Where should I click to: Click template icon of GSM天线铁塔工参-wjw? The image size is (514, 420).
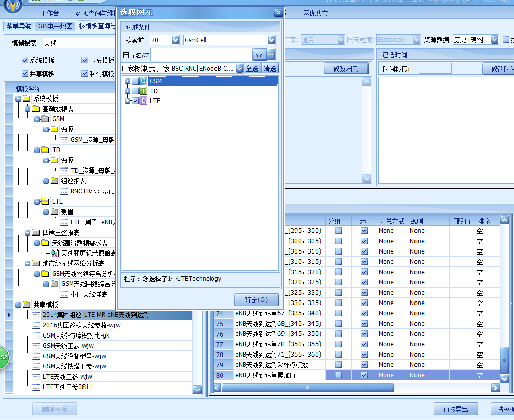(x=36, y=366)
